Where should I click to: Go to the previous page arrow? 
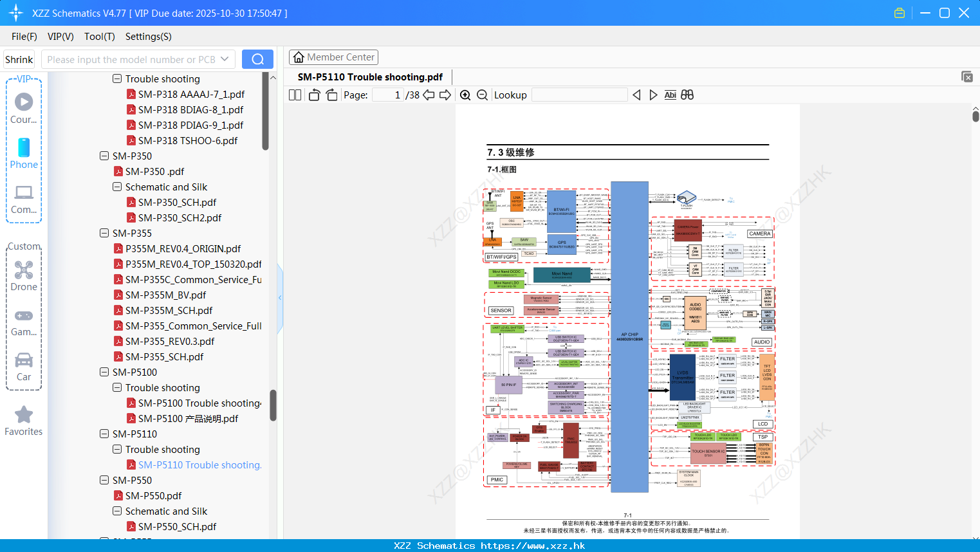[x=429, y=95]
